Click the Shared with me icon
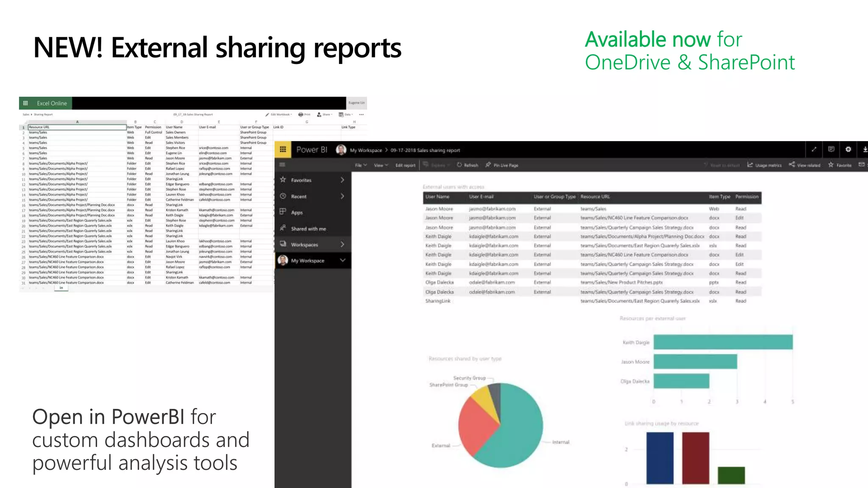This screenshot has width=868, height=488. point(283,228)
